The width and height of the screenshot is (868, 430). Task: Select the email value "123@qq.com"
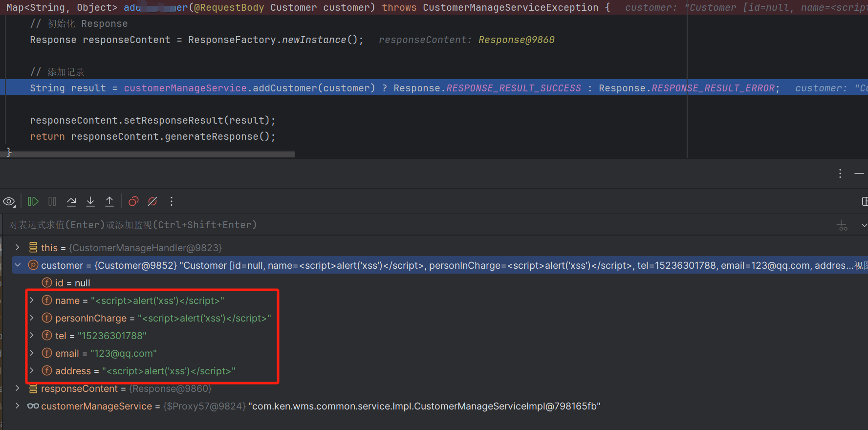coord(124,353)
